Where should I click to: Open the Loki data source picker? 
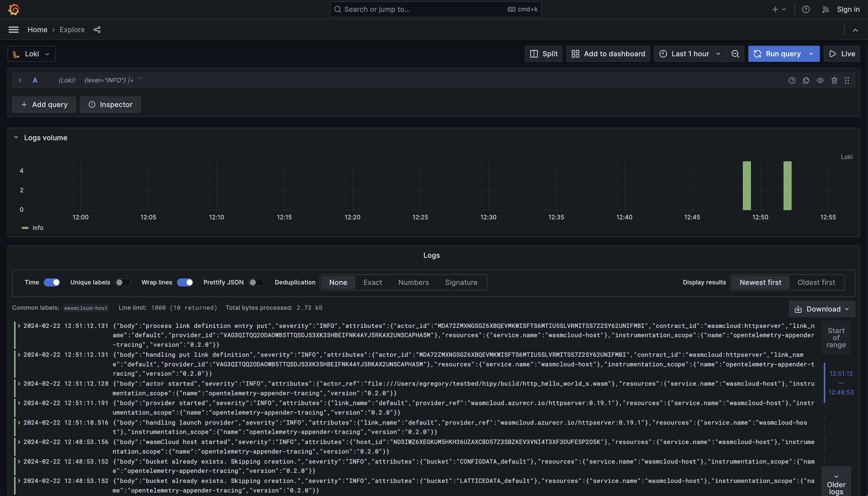pyautogui.click(x=31, y=54)
